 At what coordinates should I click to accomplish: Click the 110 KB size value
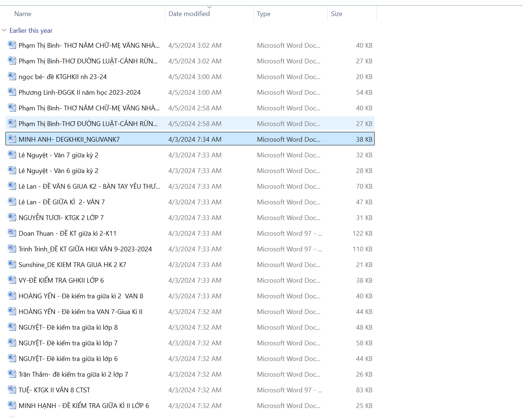point(363,249)
